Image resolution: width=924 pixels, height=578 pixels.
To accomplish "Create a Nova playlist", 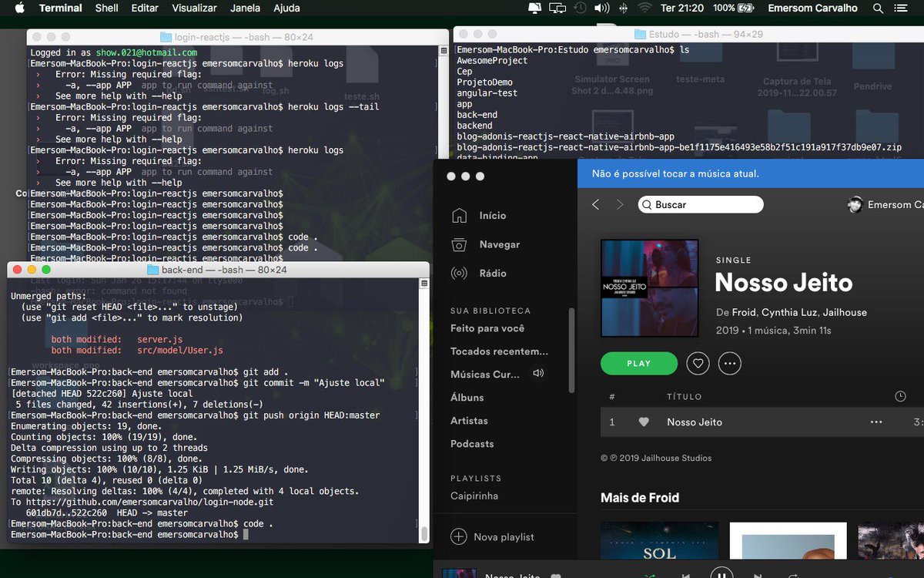I will pos(493,537).
